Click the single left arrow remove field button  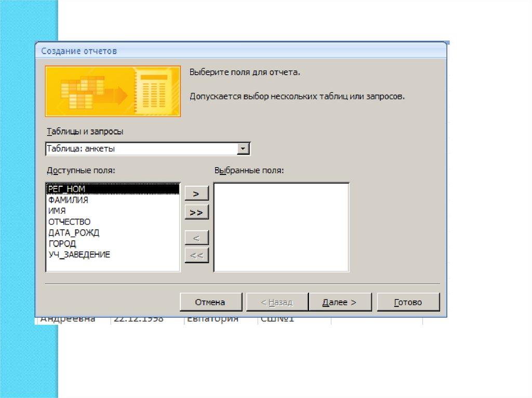(196, 238)
